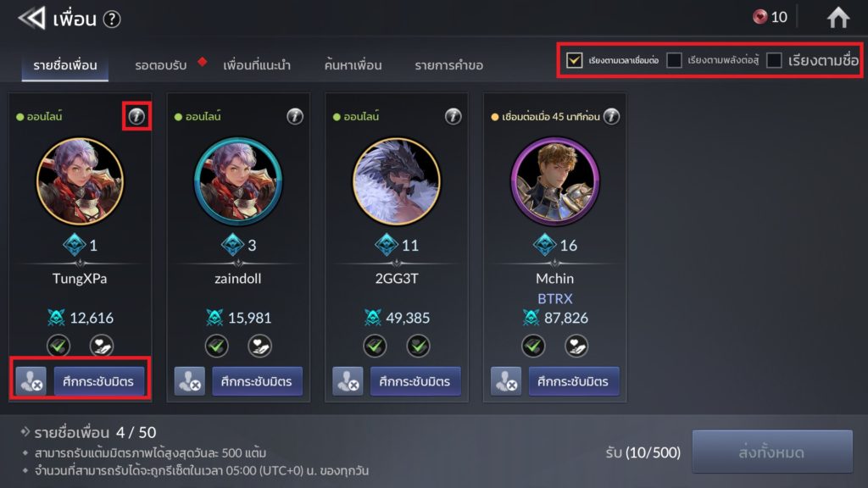Click heart gift icon for TungXPa
Image resolution: width=868 pixels, height=488 pixels.
tap(102, 346)
